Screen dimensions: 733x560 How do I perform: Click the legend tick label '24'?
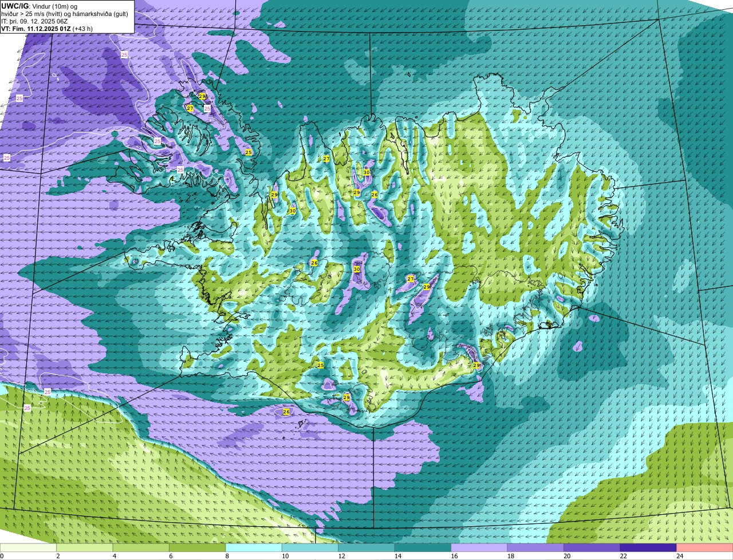pos(679,556)
